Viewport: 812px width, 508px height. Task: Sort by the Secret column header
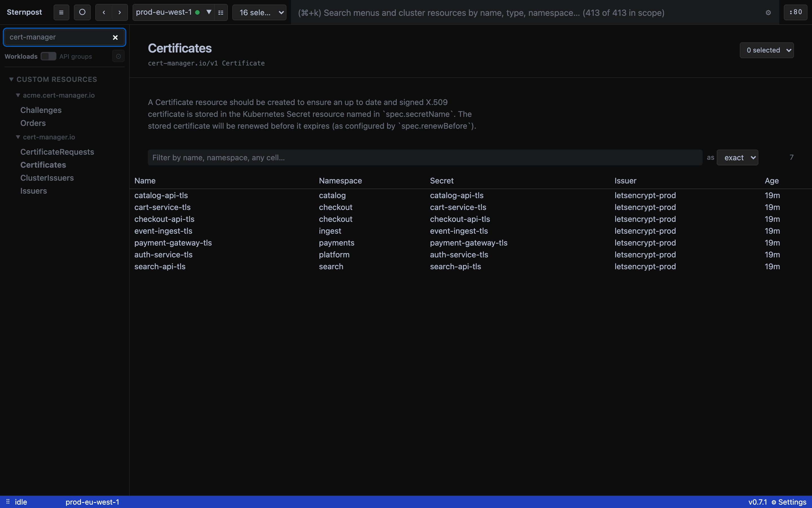[442, 181]
